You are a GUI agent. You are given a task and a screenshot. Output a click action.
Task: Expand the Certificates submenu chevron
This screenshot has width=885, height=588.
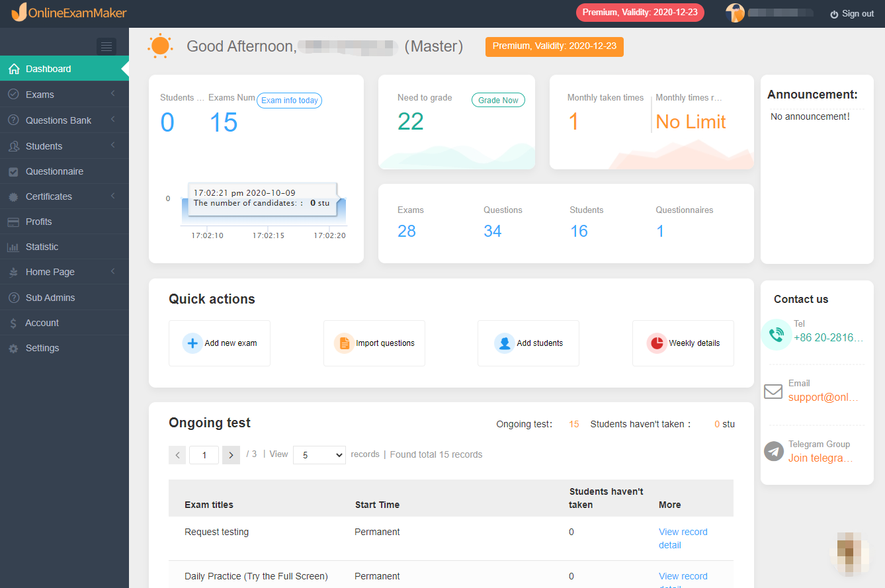(x=113, y=196)
